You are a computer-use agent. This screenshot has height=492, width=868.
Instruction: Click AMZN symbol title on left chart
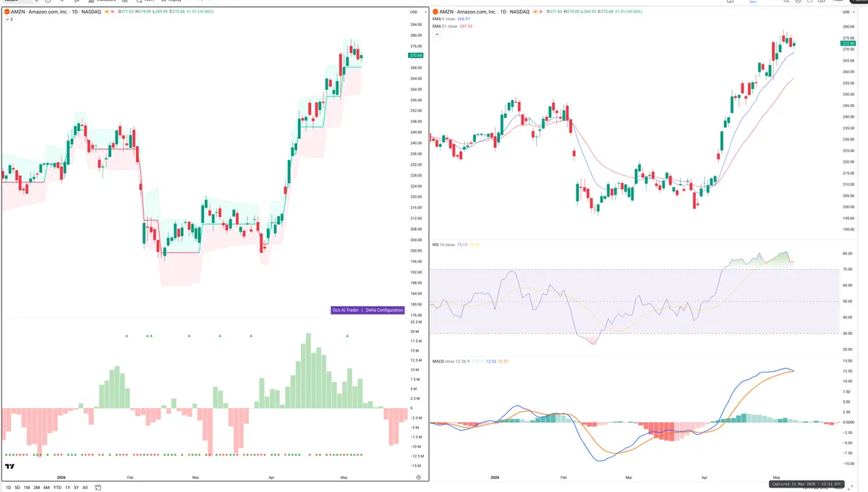(56, 12)
